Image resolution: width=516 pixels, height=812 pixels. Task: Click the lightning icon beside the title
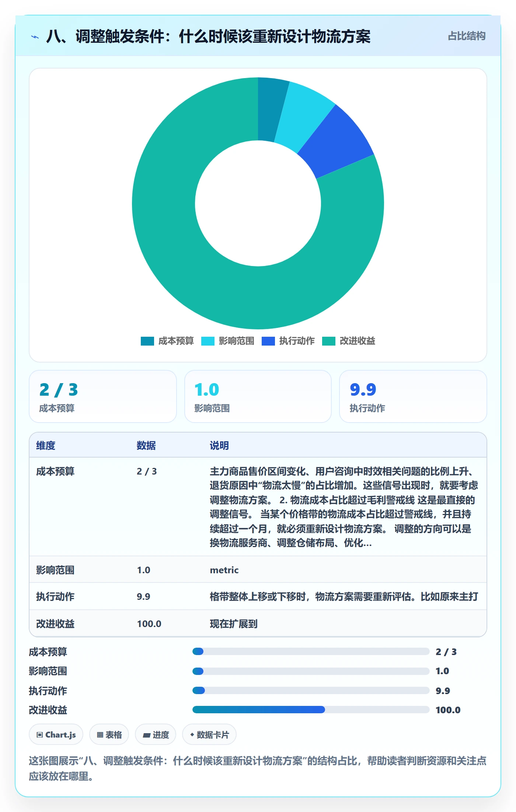point(35,36)
